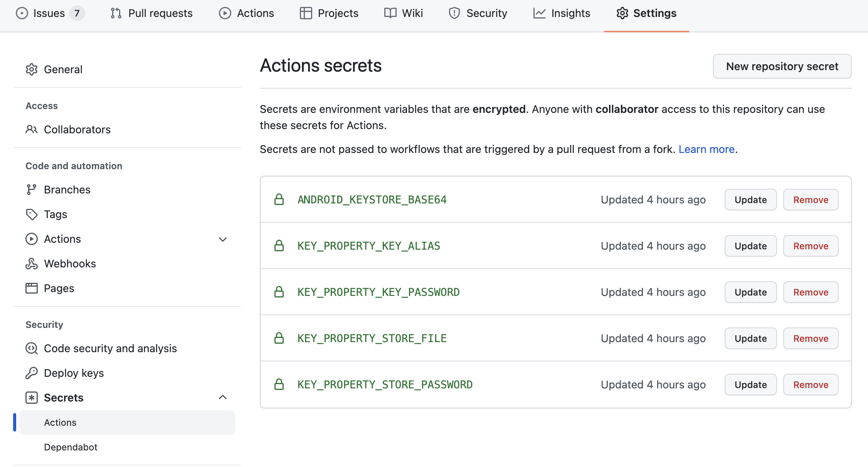The image size is (868, 467).
Task: Click the Branches git-branch icon
Action: coord(32,190)
